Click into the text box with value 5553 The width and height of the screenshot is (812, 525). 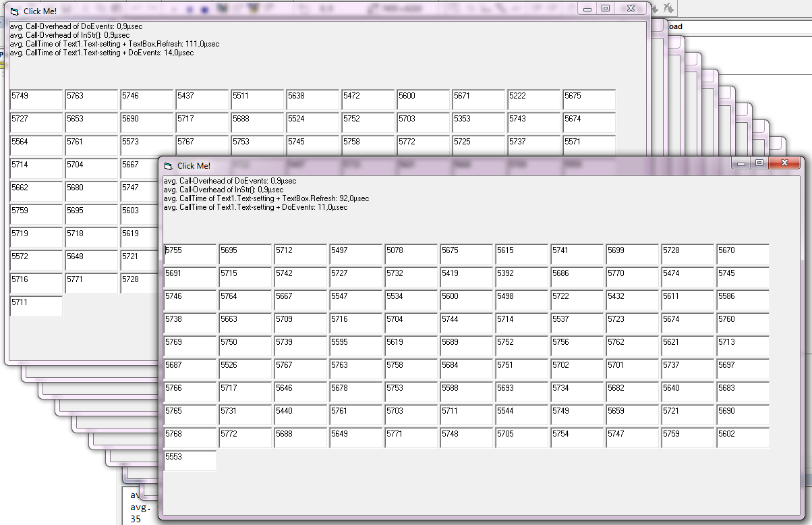[x=190, y=461]
